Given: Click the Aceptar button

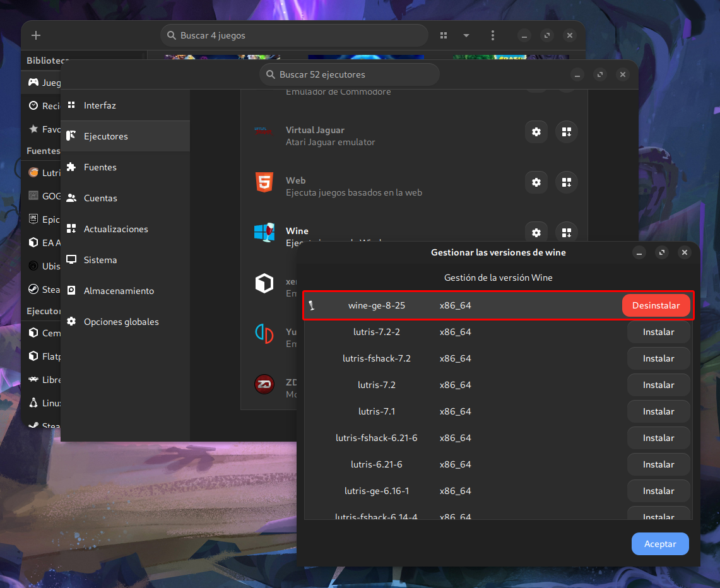Looking at the screenshot, I should [660, 544].
